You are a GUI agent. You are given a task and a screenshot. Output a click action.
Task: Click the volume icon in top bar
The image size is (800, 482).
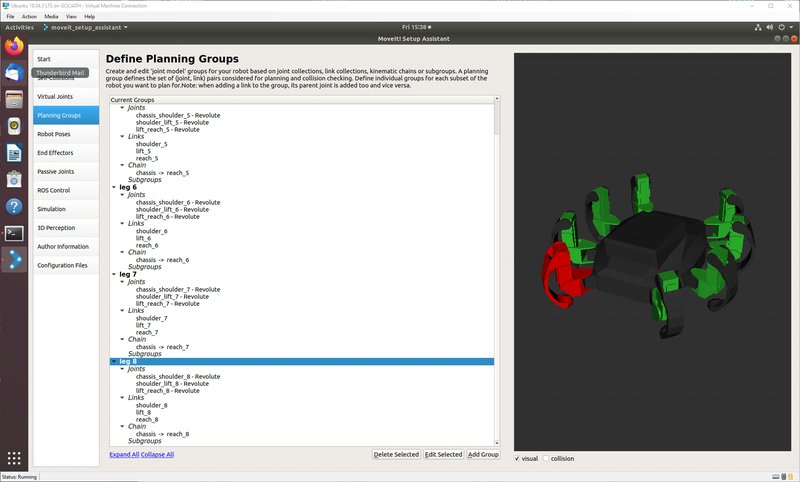[x=768, y=27]
